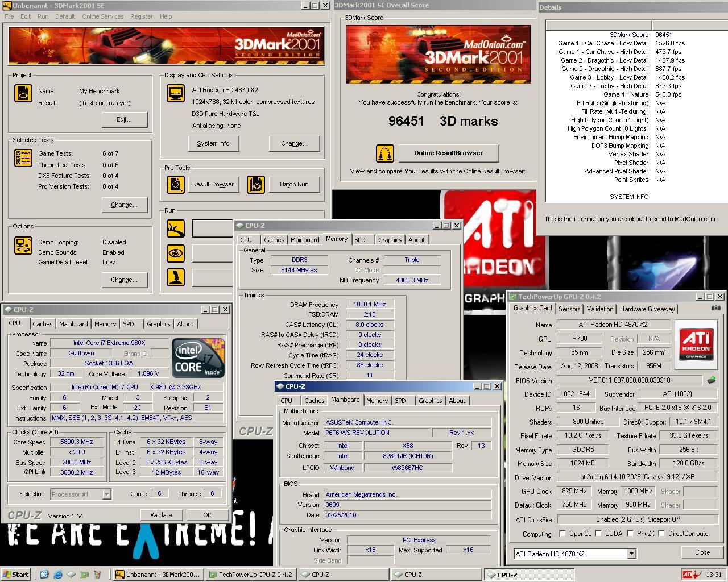Screen dimensions: 728x582
Task: Click Change... under Display and CPU Settings
Action: tap(294, 143)
